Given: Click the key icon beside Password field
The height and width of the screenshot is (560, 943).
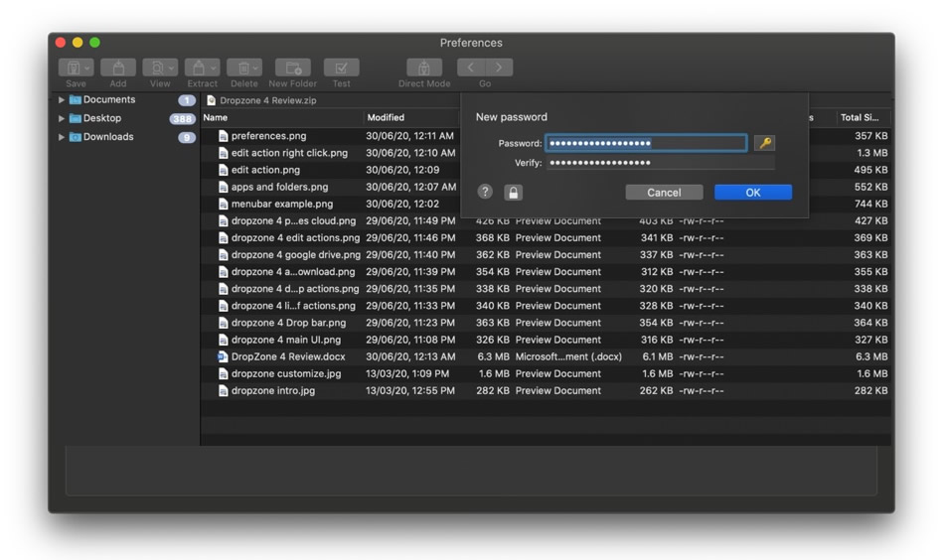Looking at the screenshot, I should pyautogui.click(x=764, y=143).
